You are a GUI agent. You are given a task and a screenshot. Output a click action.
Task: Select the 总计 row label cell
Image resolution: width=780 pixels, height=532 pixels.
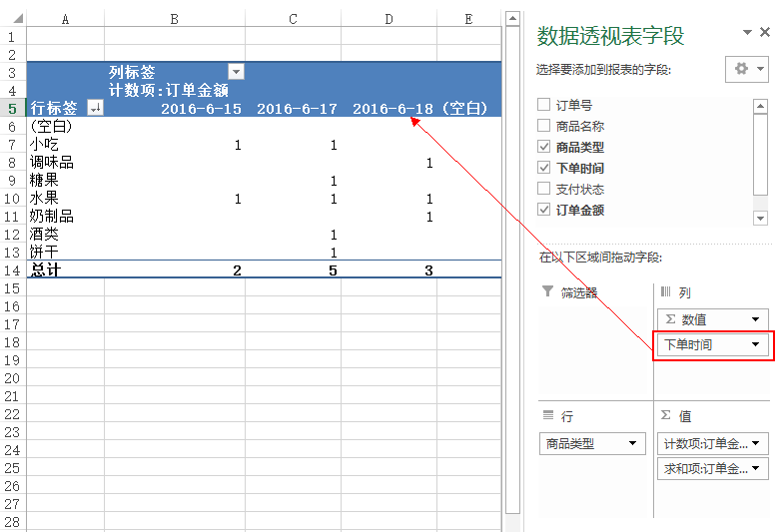66,269
